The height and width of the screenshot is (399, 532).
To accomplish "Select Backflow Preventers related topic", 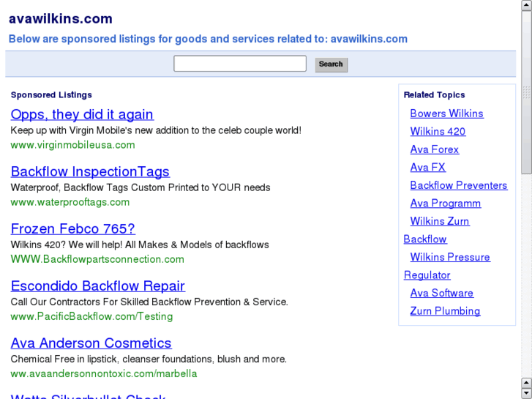I will [459, 185].
